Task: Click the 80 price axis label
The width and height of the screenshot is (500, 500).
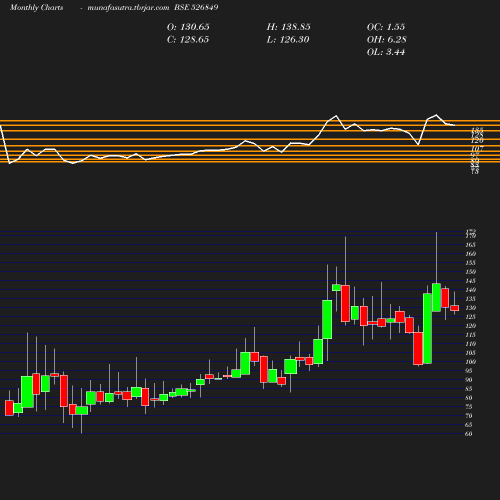Action: click(468, 398)
